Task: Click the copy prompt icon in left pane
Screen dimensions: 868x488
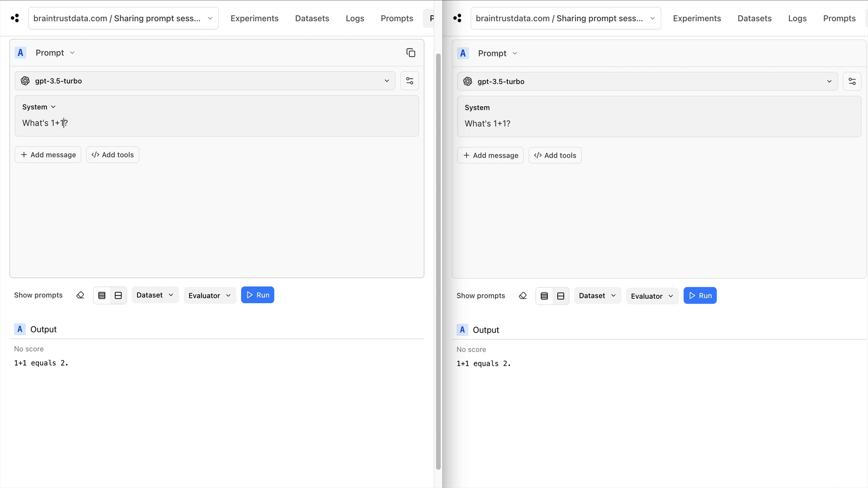Action: pos(410,53)
